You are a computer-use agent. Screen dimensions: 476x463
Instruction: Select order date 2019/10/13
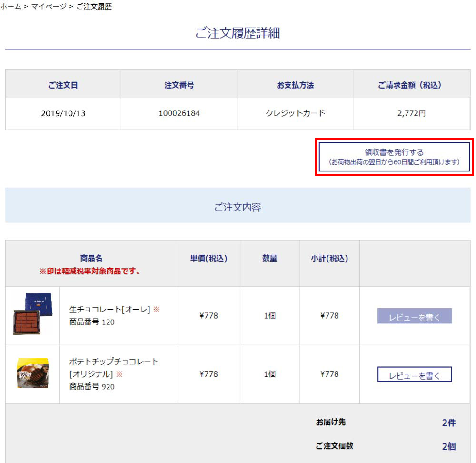click(63, 113)
